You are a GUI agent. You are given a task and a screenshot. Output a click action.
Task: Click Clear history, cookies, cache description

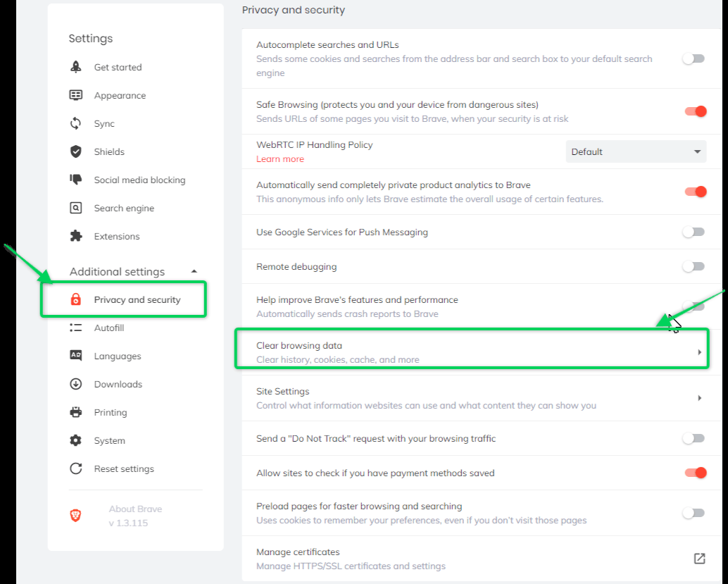tap(337, 359)
